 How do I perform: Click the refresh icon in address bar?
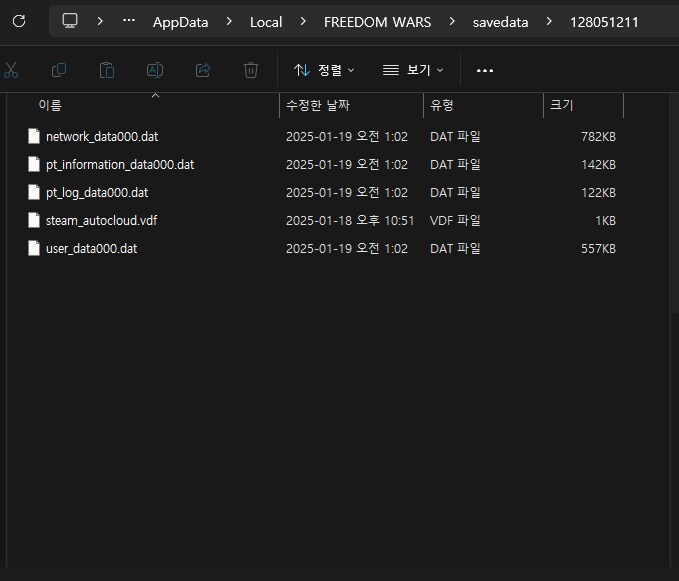tap(19, 21)
